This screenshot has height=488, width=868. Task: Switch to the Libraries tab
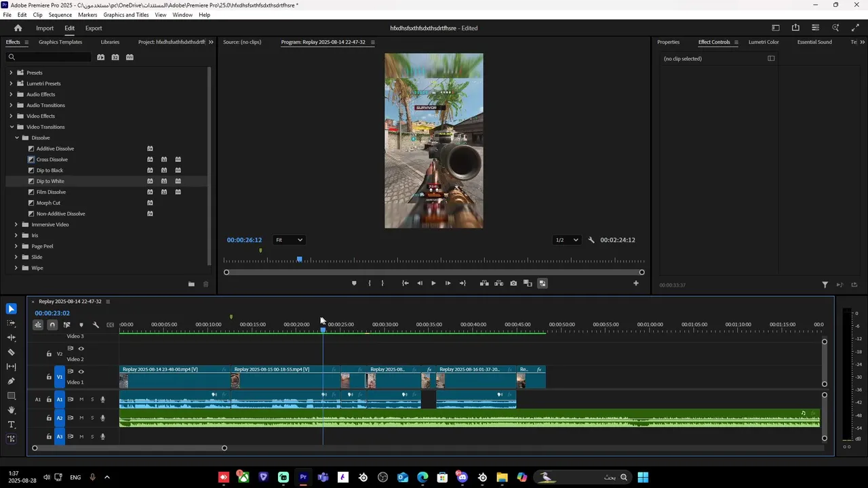[110, 42]
